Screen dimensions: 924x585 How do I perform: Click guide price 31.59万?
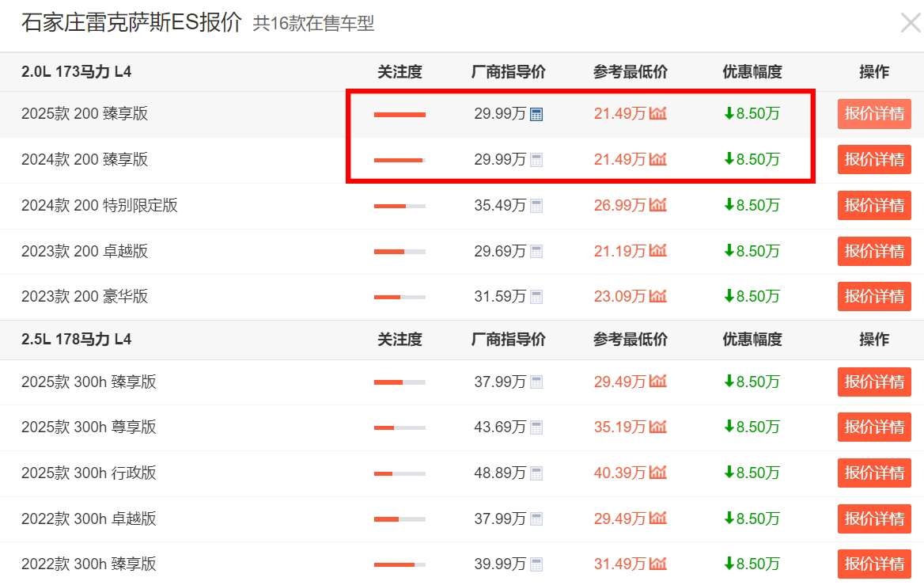pos(500,297)
